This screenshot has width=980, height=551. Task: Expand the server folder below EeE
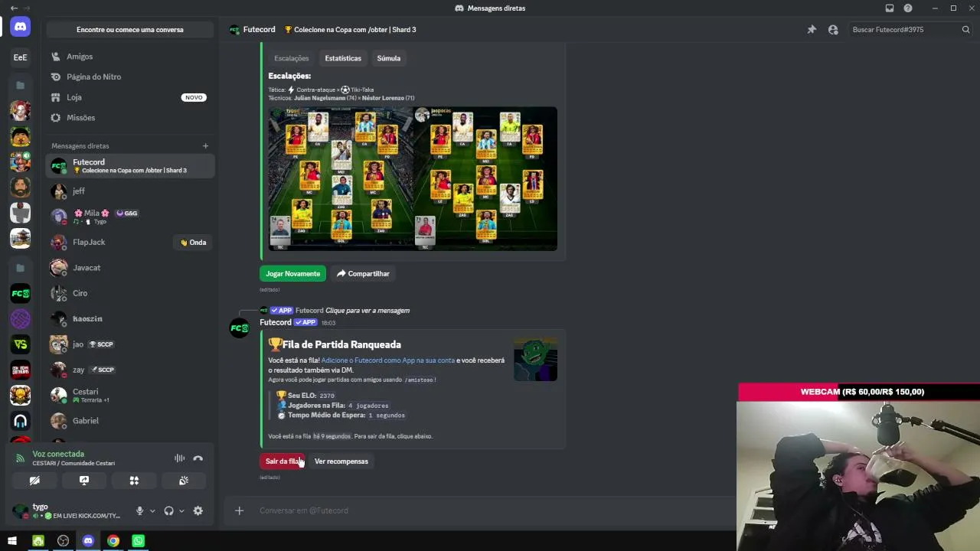[x=21, y=85]
